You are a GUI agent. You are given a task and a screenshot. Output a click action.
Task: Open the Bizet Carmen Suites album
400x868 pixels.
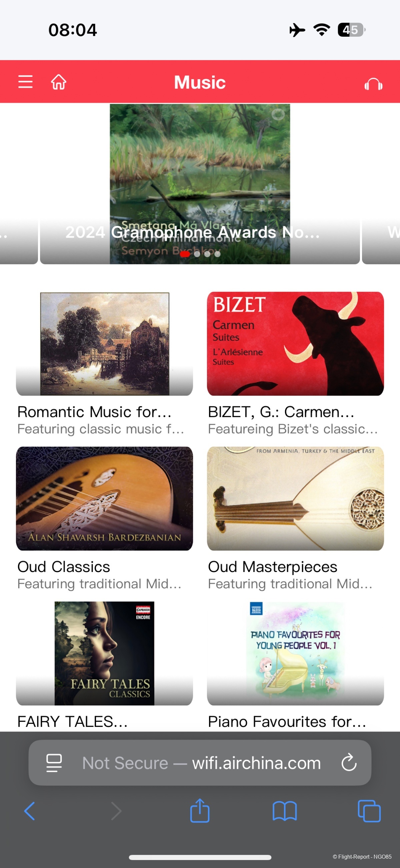pyautogui.click(x=295, y=343)
